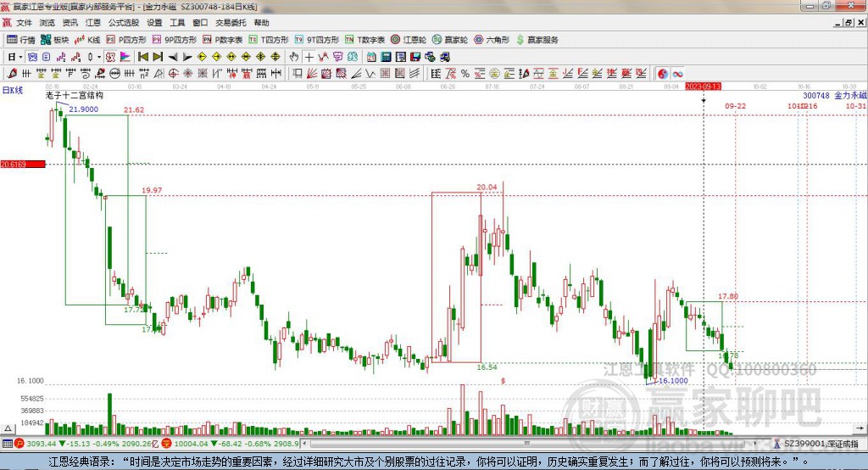Viewport: 868px width, 470px height.
Task: Open the 赢家轮 tool
Action: [x=450, y=39]
